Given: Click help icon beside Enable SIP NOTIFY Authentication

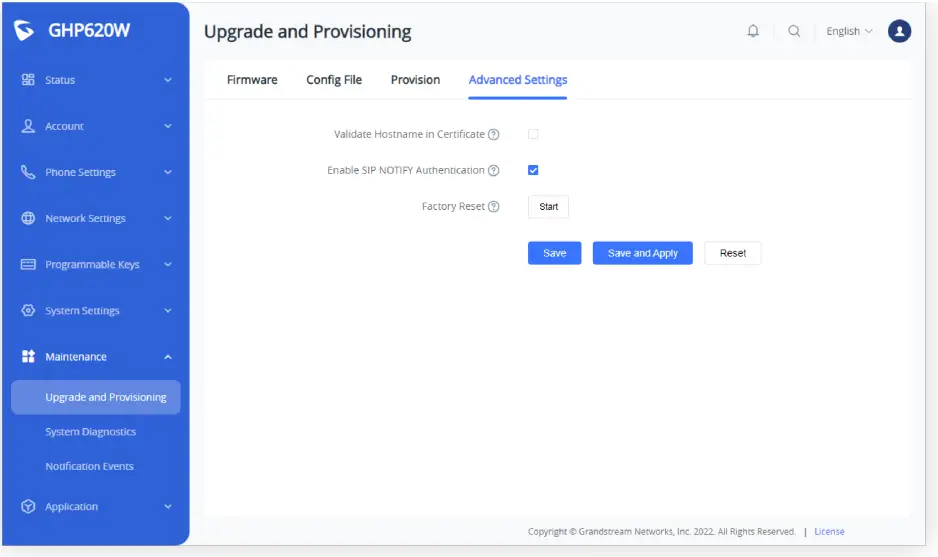Looking at the screenshot, I should (x=494, y=171).
